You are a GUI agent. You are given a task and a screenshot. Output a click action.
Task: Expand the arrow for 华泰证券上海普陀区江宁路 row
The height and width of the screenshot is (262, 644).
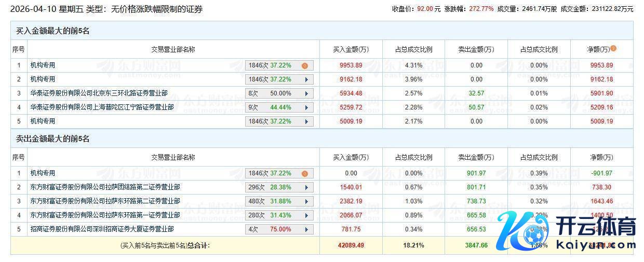pyautogui.click(x=307, y=108)
